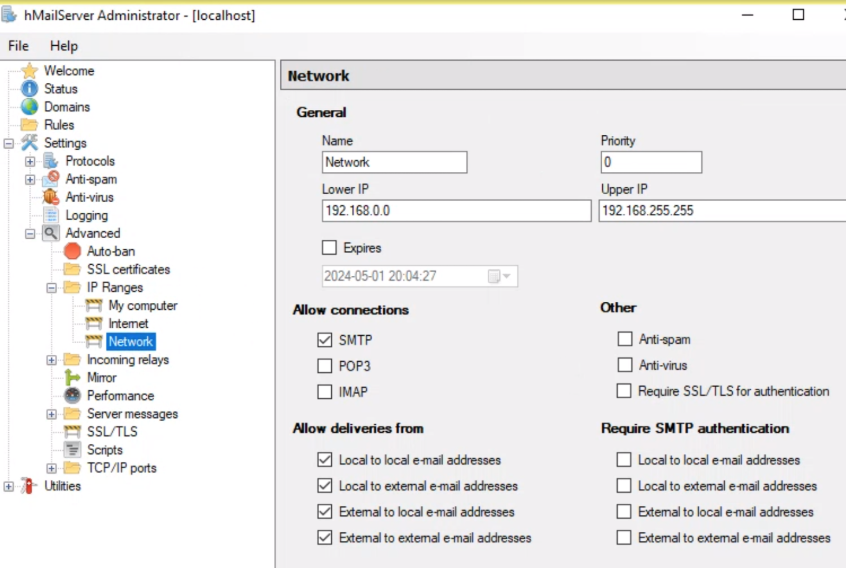Uncheck the SMTP connections checkbox
The height and width of the screenshot is (568, 846).
(325, 340)
